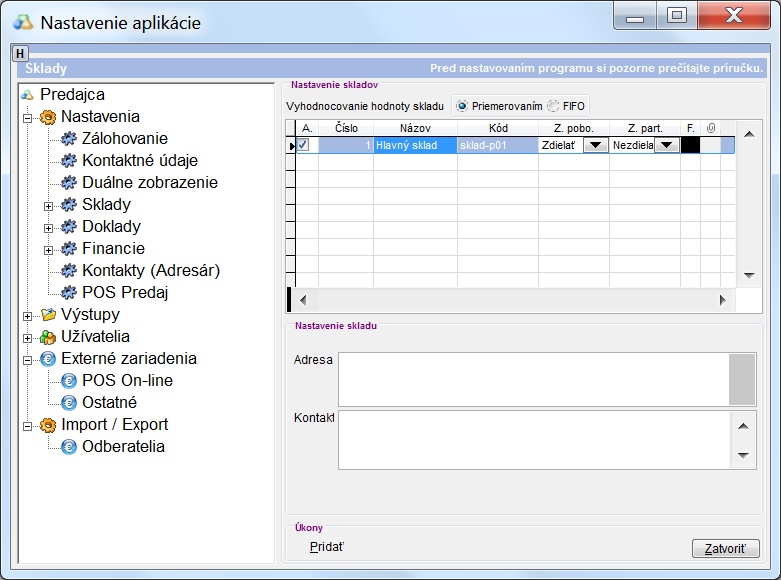Click the Predajca root icon in tree
This screenshot has height=580, width=781.
pyautogui.click(x=28, y=95)
